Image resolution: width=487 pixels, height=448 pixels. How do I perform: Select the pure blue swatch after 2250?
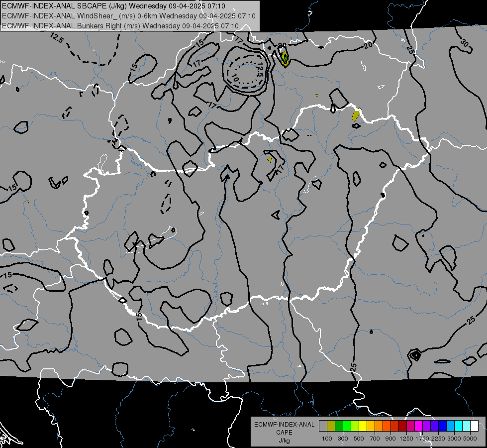(443, 426)
